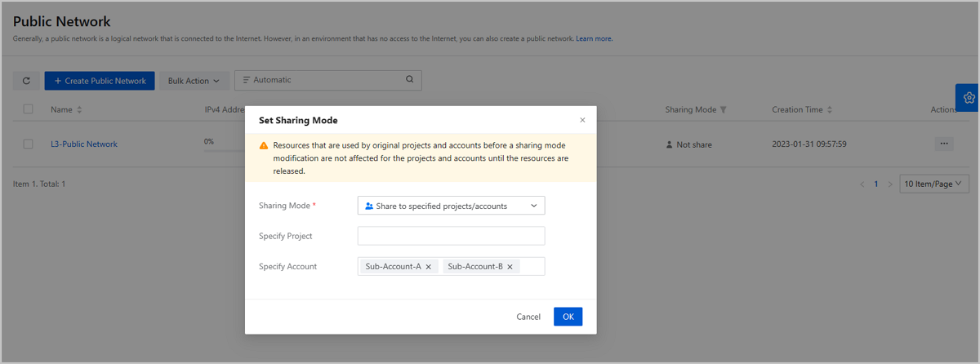
Task: Click the search magnifier icon
Action: pos(410,80)
